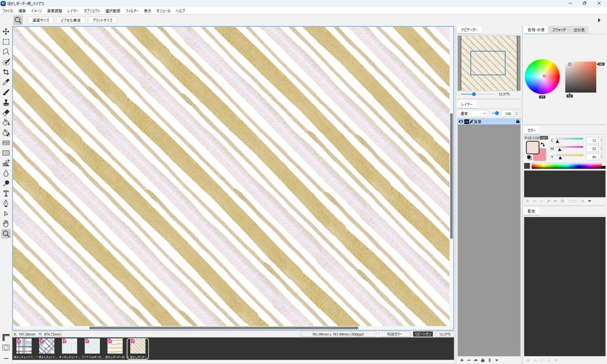This screenshot has width=607, height=364.
Task: Open the 選択範囲 menu
Action: (x=113, y=11)
